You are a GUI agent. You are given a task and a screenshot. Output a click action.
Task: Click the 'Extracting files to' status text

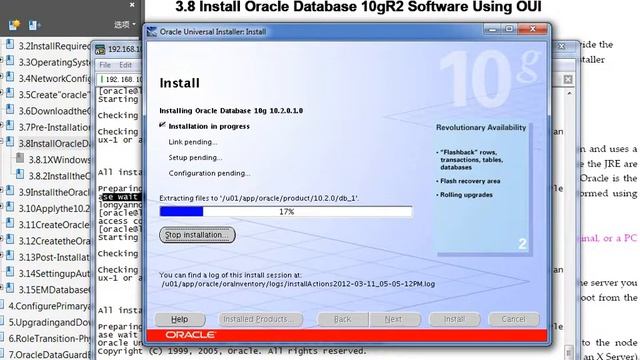pyautogui.click(x=260, y=198)
